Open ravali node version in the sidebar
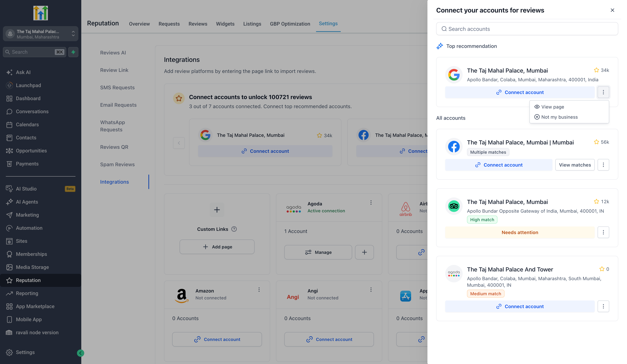This screenshot has width=627, height=364. point(41,332)
